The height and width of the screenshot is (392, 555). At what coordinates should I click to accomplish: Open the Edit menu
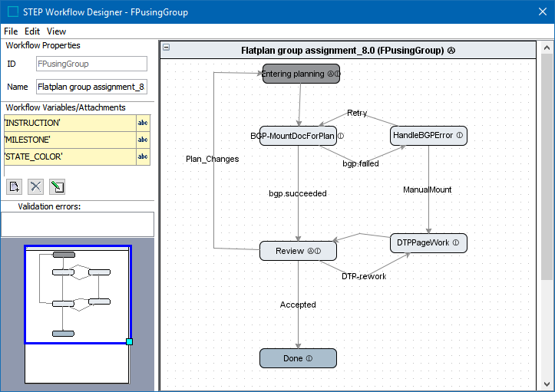coord(32,31)
